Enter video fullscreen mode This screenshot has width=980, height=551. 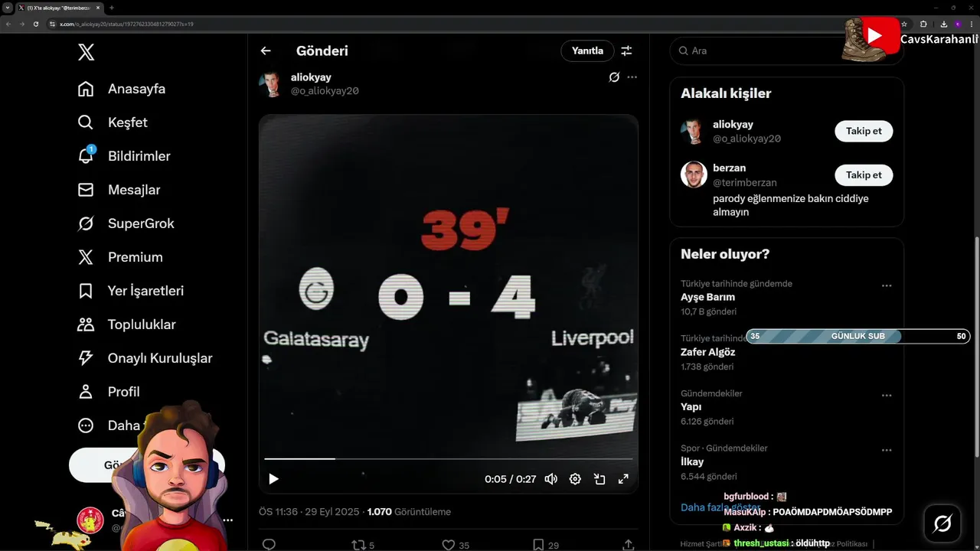click(x=623, y=479)
